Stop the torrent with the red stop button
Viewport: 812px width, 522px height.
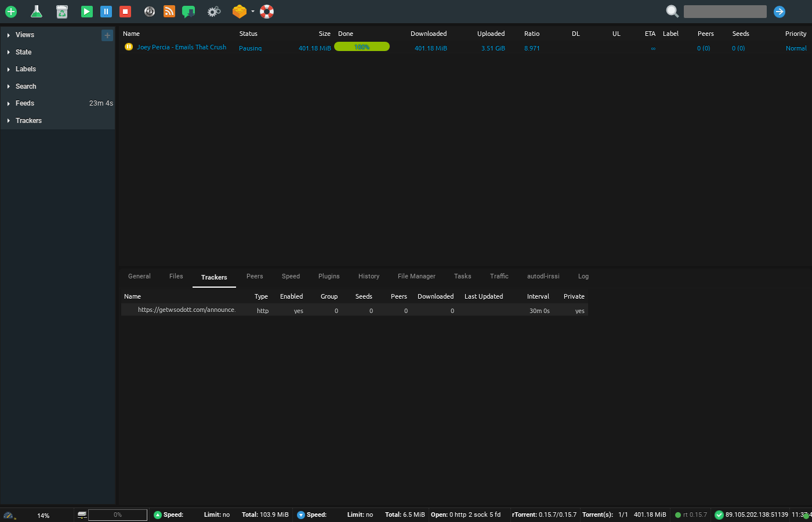125,12
